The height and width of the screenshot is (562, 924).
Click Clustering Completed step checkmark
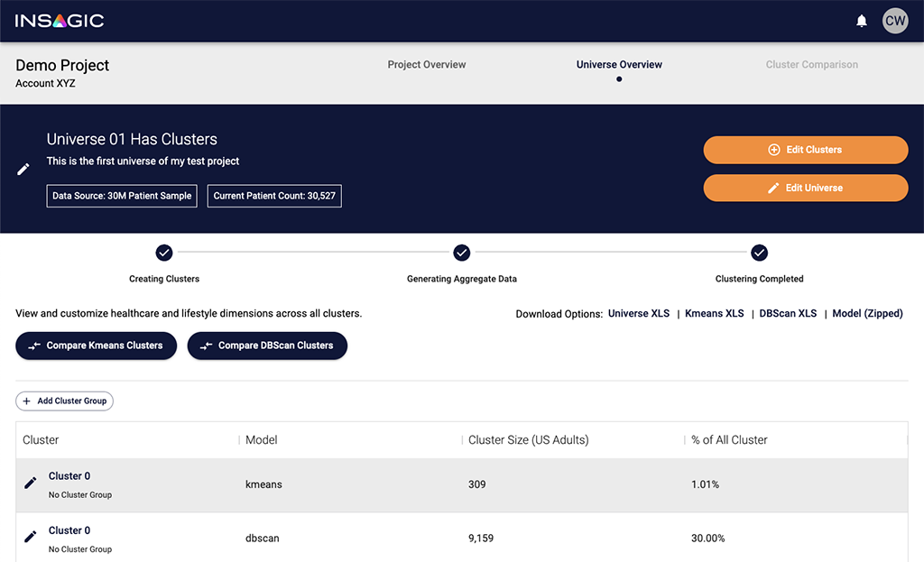[x=760, y=253]
